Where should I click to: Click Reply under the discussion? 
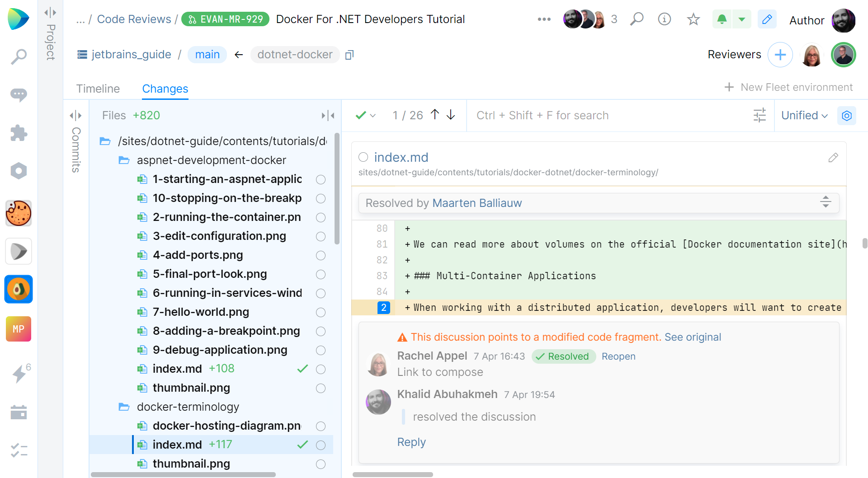tap(411, 442)
